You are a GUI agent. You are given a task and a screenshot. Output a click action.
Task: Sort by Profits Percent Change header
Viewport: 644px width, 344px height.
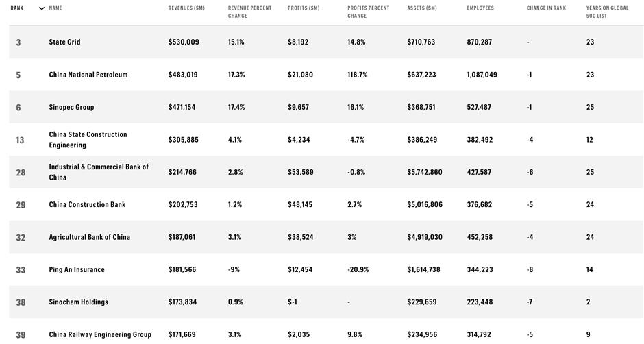pyautogui.click(x=368, y=12)
